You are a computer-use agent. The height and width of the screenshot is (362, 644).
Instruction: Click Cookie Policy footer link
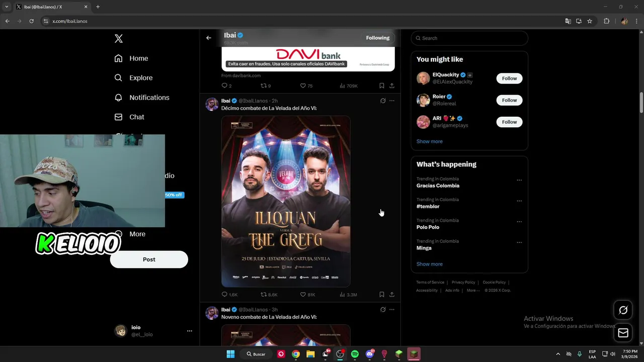coord(494,283)
